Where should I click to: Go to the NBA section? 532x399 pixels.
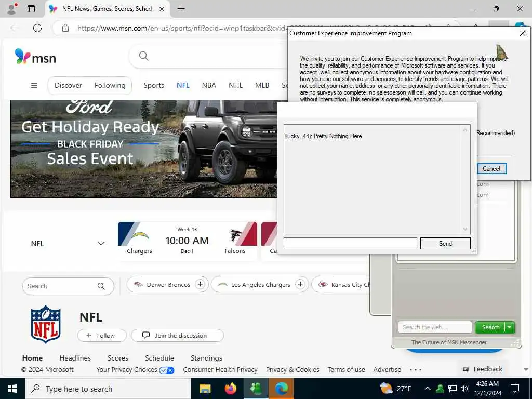pyautogui.click(x=209, y=86)
